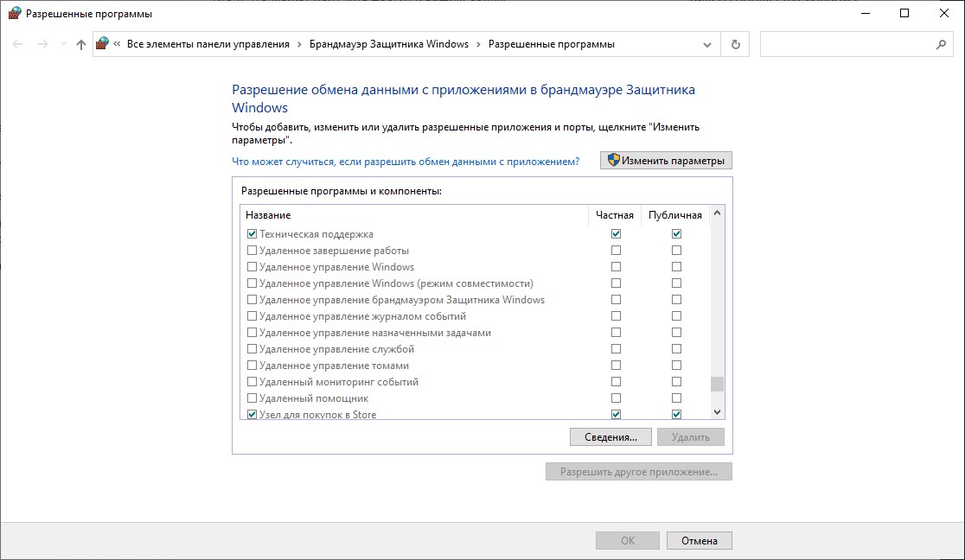965x560 pixels.
Task: Click the firewall icon in title bar
Action: (x=14, y=13)
